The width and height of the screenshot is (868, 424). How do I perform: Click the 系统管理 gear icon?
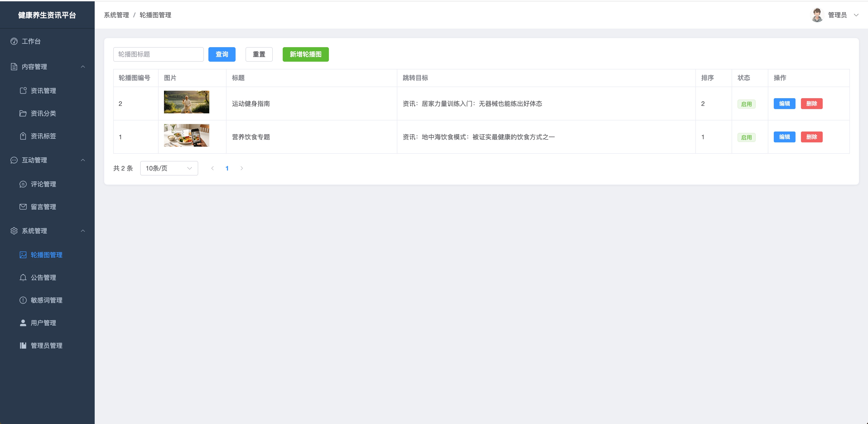[x=14, y=231]
